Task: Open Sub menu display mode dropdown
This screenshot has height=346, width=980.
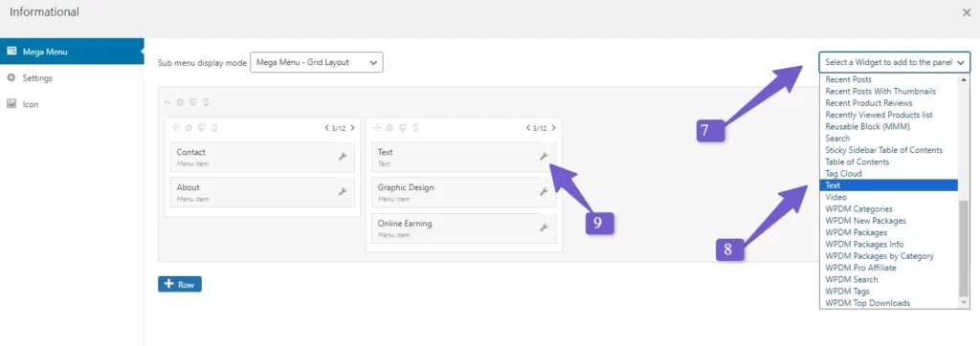Action: pos(316,62)
